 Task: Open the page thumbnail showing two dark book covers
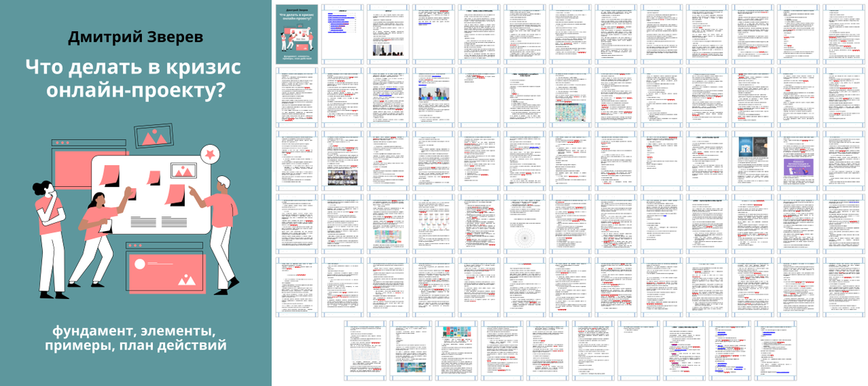[751, 160]
